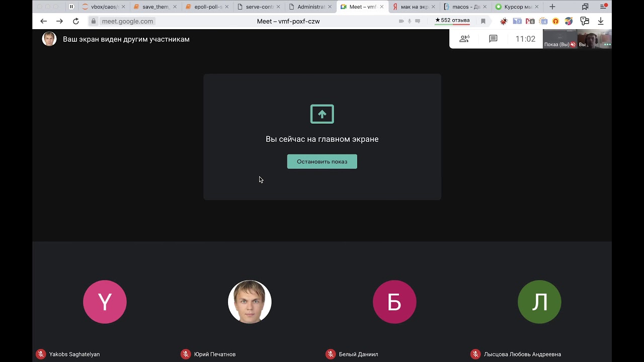Open the browser main menu icon
Image resolution: width=644 pixels, height=362 pixels.
click(x=603, y=7)
